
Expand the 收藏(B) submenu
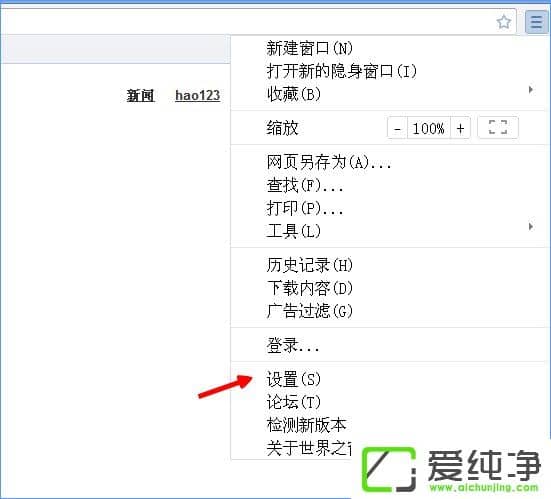point(389,94)
